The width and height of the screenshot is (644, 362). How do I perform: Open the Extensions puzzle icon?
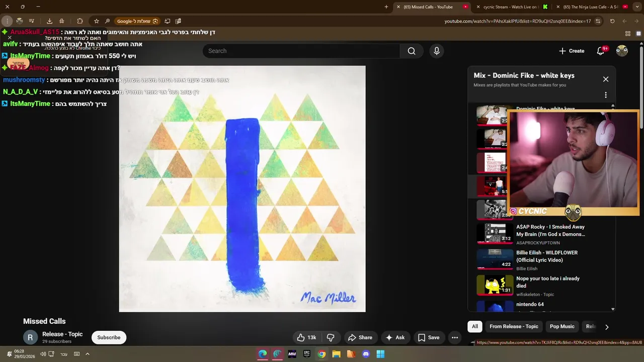point(80,21)
